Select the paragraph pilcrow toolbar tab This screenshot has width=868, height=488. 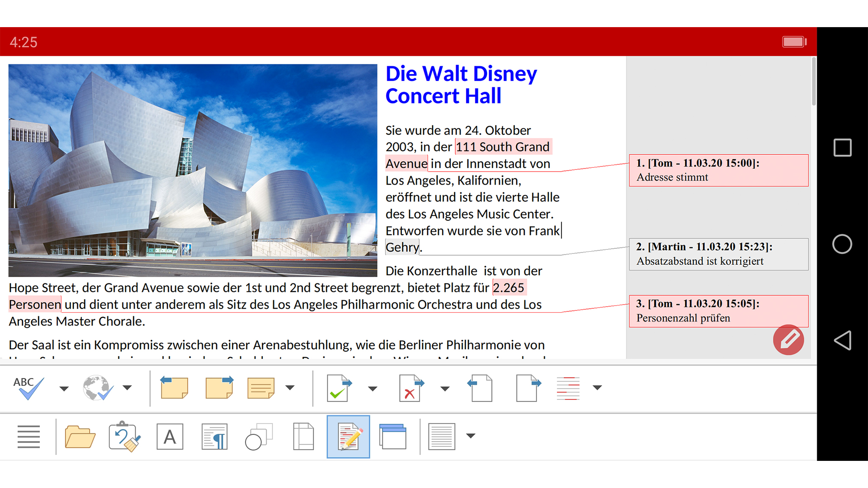pyautogui.click(x=214, y=436)
